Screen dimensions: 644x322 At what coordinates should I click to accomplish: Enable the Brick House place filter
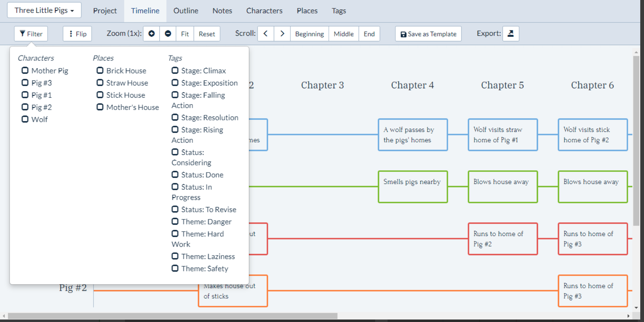pyautogui.click(x=100, y=70)
